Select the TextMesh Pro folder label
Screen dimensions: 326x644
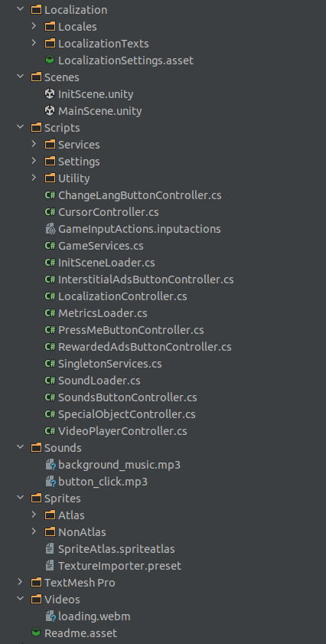(x=80, y=583)
